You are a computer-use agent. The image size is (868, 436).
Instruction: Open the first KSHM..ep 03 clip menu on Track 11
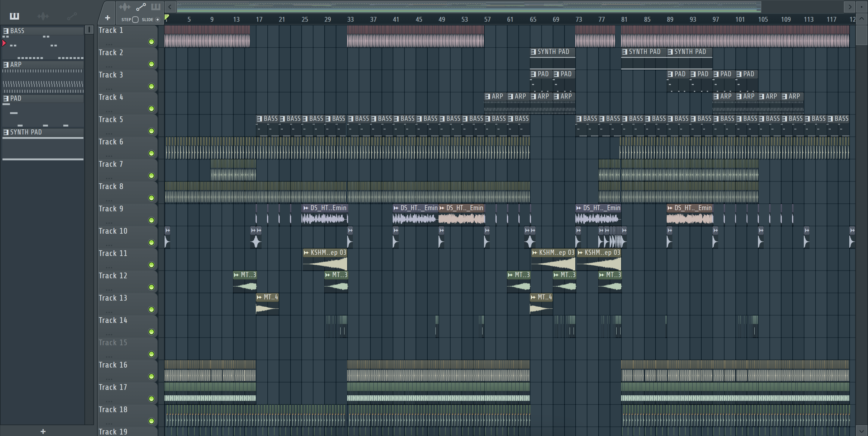point(306,253)
